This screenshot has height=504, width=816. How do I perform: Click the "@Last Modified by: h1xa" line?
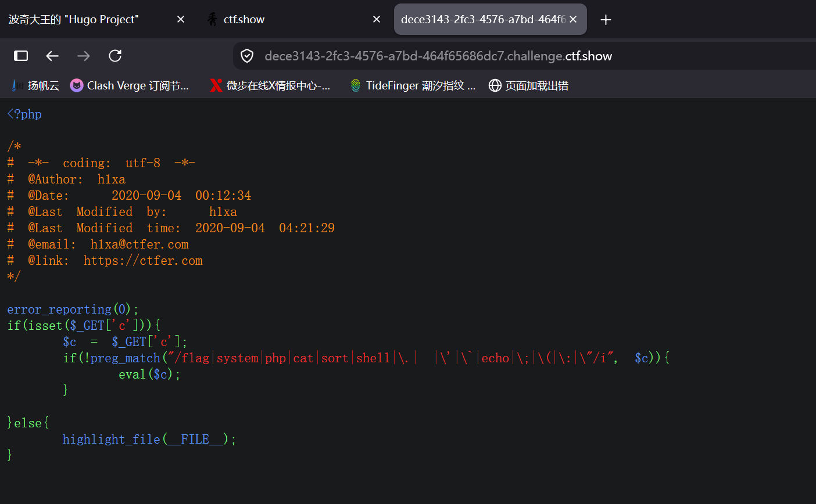122,212
